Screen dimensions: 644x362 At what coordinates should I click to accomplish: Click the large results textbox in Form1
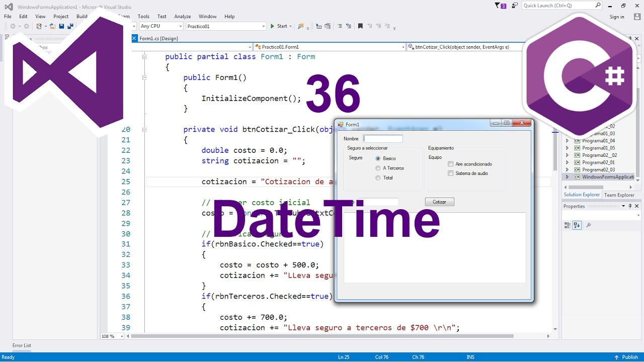click(x=435, y=247)
